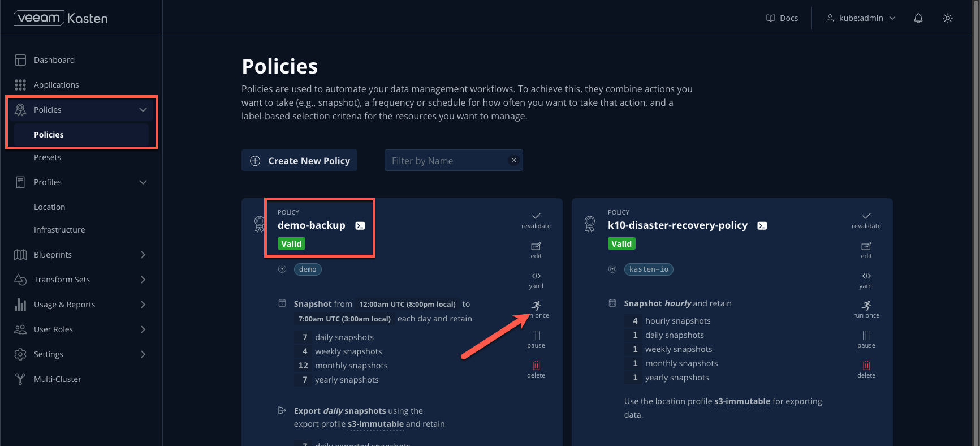Open the Presets sub-item
This screenshot has height=446, width=980.
click(x=48, y=157)
